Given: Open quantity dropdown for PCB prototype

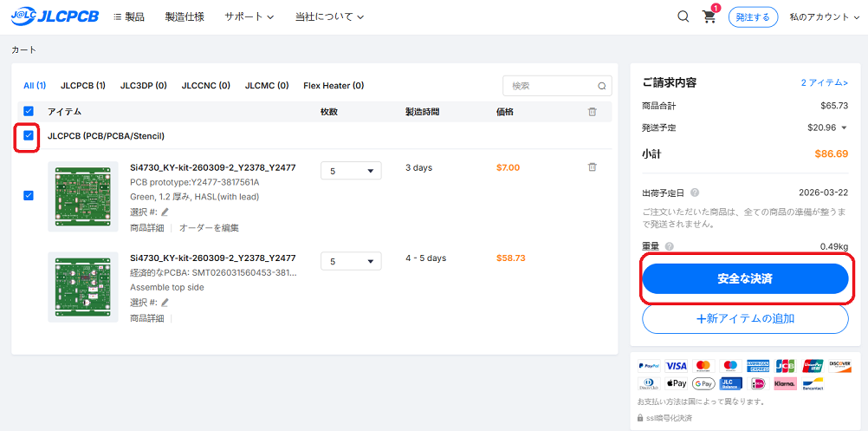Looking at the screenshot, I should (x=351, y=170).
